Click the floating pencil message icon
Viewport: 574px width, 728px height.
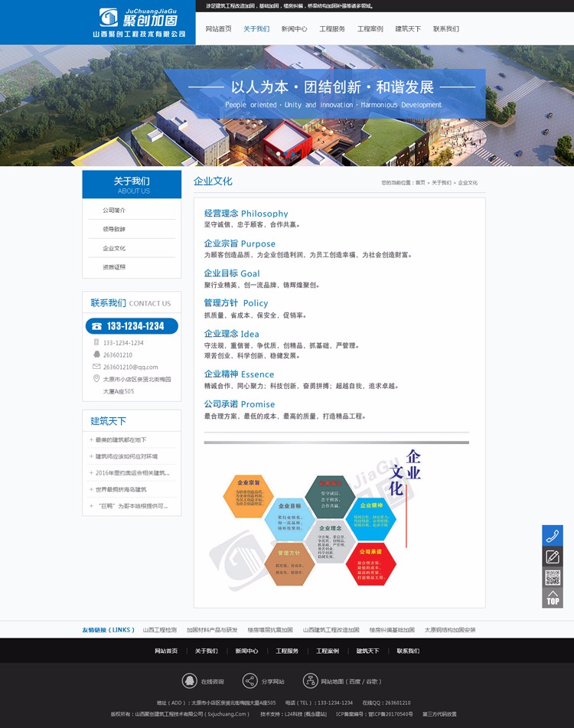553,557
